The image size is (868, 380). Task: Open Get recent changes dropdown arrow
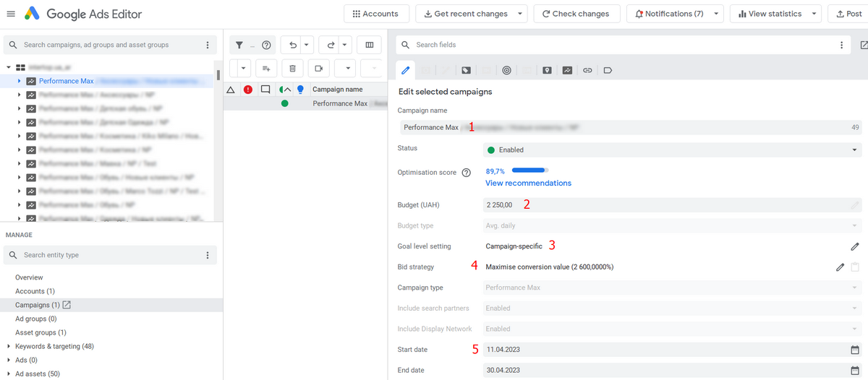[519, 14]
